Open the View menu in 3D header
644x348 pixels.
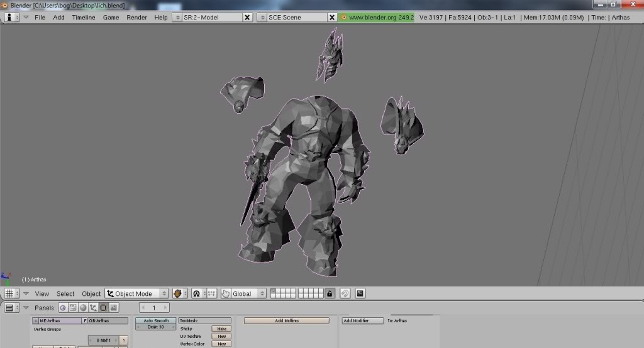coord(42,294)
